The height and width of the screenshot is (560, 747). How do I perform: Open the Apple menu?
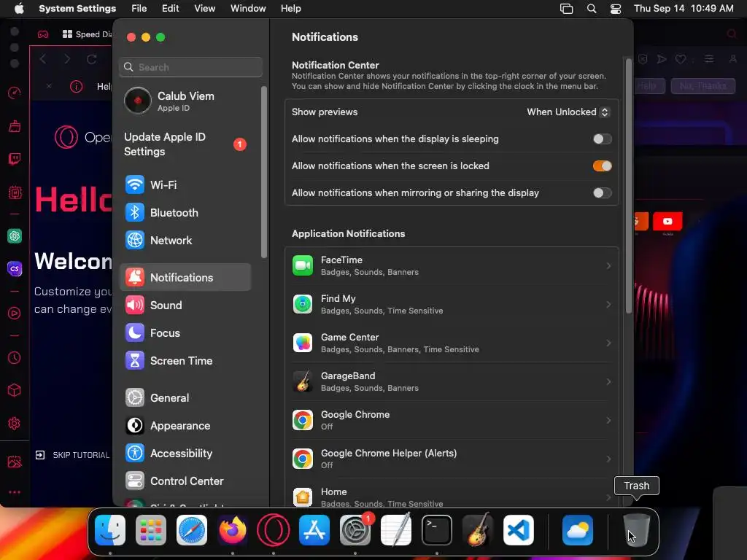(19, 9)
